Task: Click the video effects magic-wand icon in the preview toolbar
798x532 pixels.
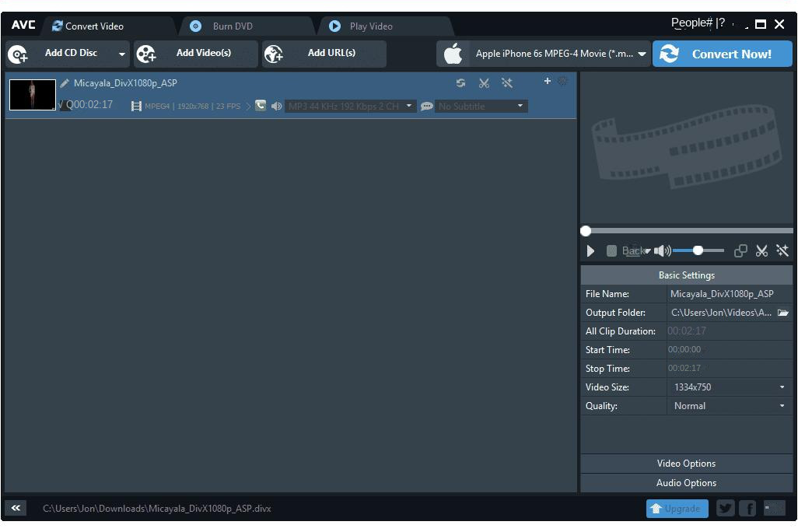Action: point(782,250)
